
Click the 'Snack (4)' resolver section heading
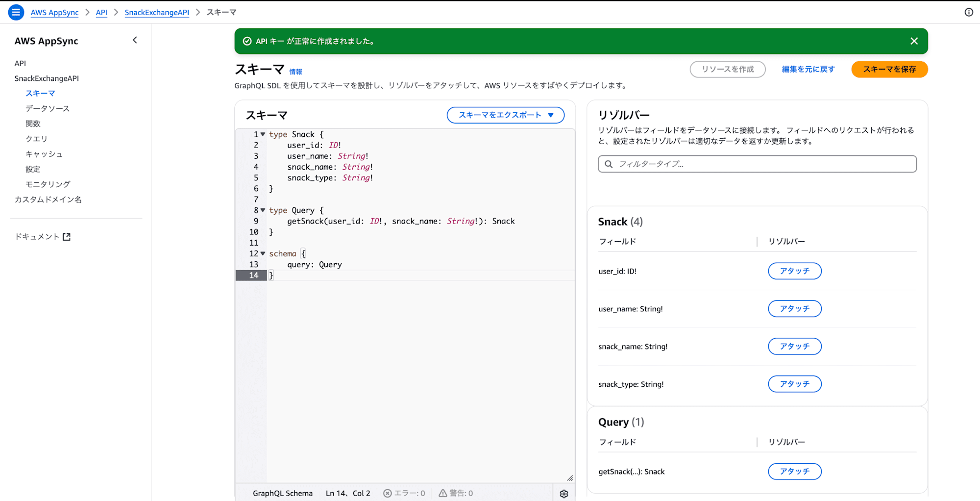pyautogui.click(x=620, y=222)
